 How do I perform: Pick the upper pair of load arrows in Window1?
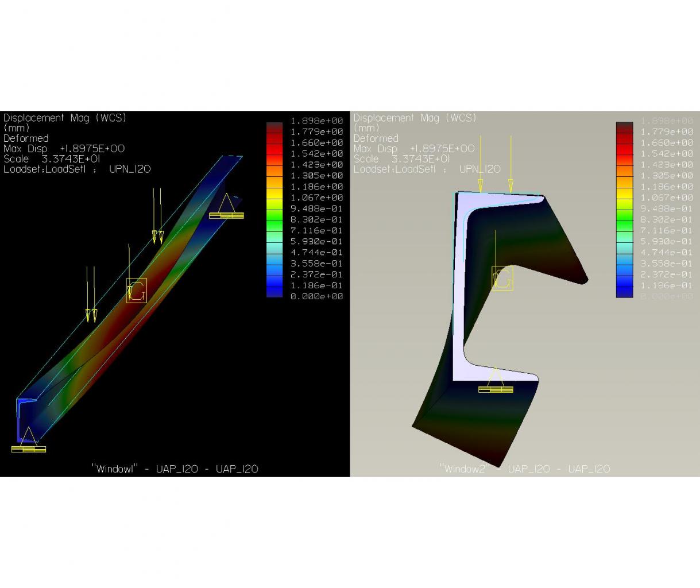157,216
